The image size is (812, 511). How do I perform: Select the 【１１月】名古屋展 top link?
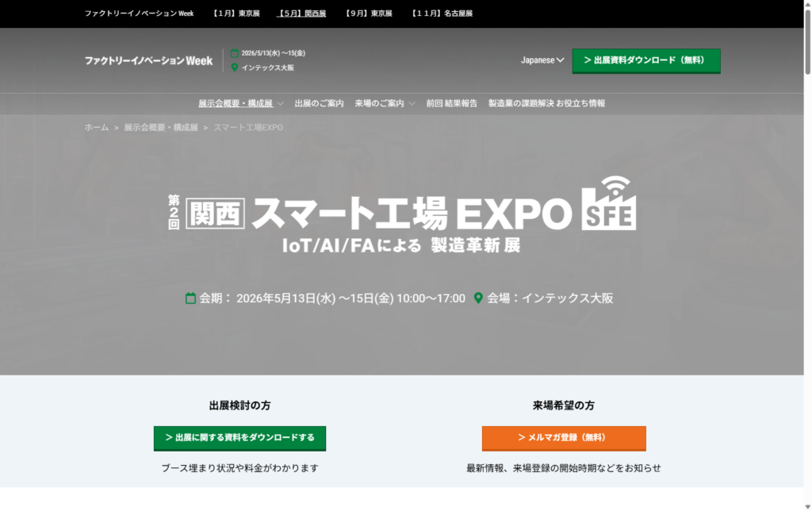point(442,13)
